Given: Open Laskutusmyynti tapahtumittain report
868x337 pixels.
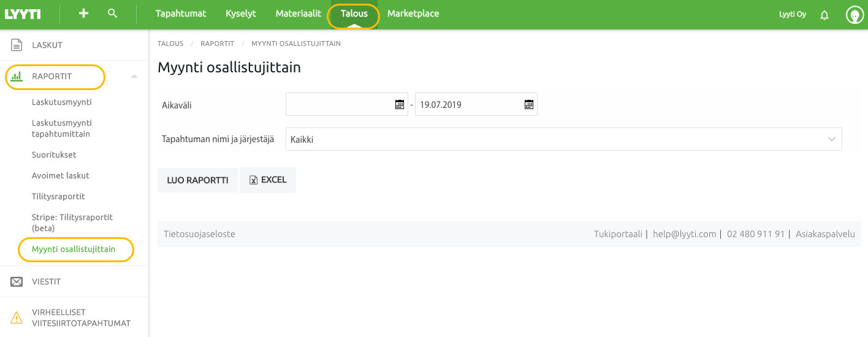Looking at the screenshot, I should [x=62, y=128].
